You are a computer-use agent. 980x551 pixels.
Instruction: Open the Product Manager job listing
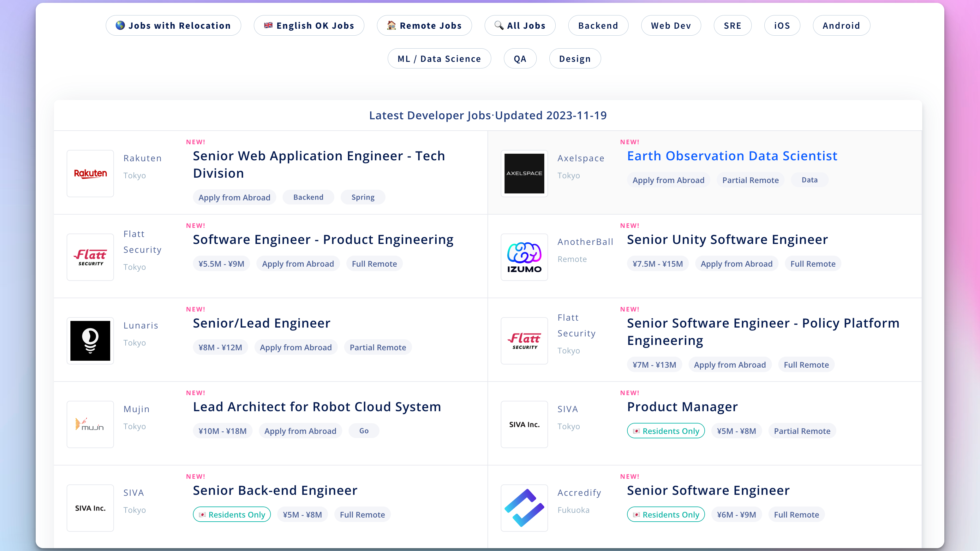click(x=683, y=407)
